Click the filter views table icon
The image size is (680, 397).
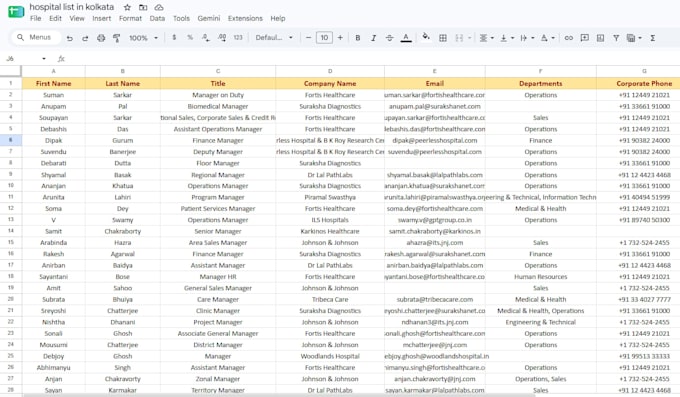point(631,38)
